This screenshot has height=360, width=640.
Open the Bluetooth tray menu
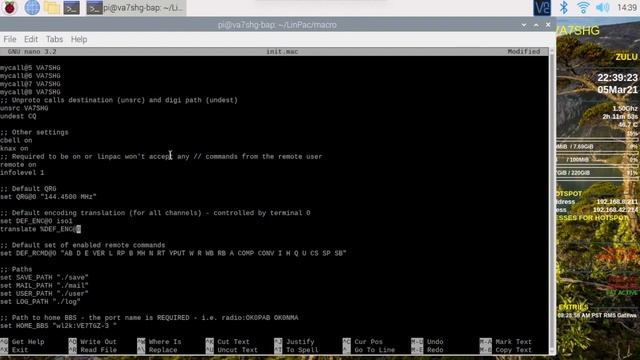(x=564, y=7)
